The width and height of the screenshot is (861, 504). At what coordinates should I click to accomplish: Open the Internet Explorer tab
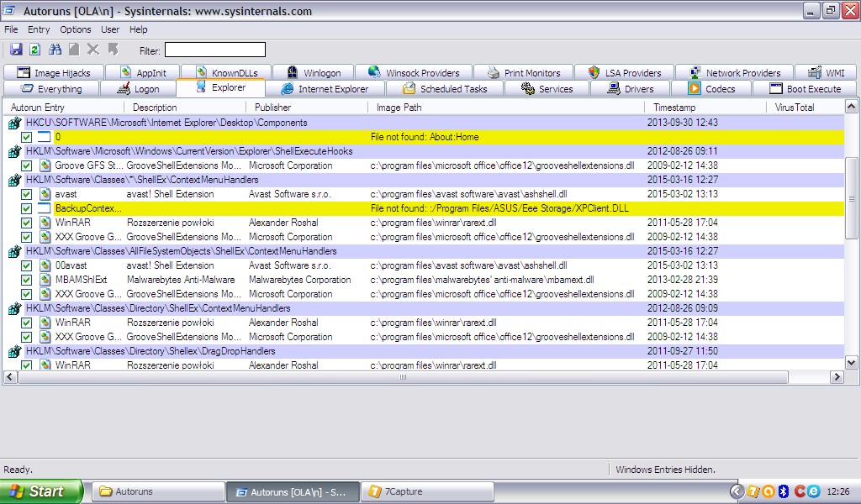[325, 89]
